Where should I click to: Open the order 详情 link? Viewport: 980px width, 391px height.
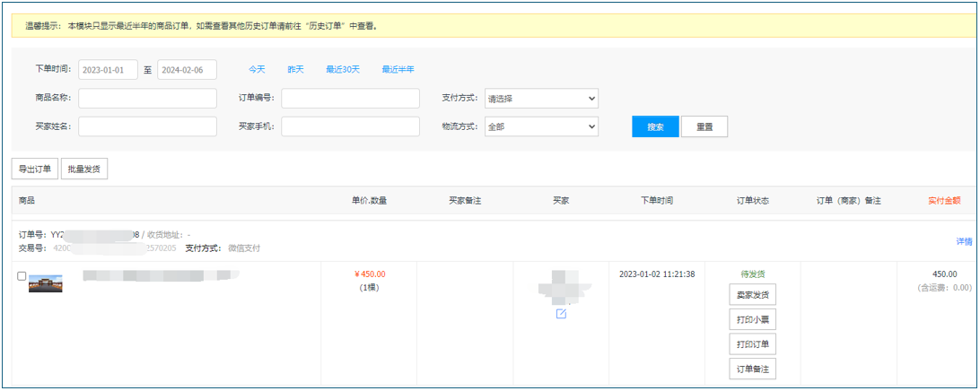click(x=964, y=242)
